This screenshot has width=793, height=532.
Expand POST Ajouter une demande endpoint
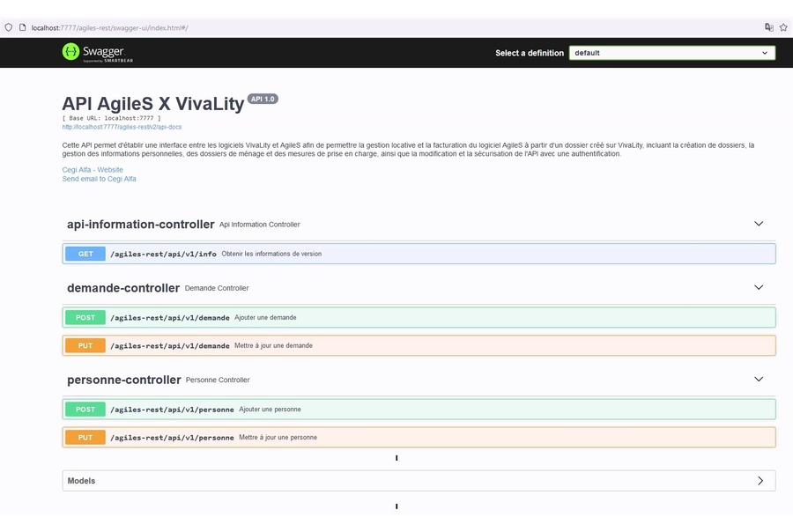pyautogui.click(x=419, y=318)
